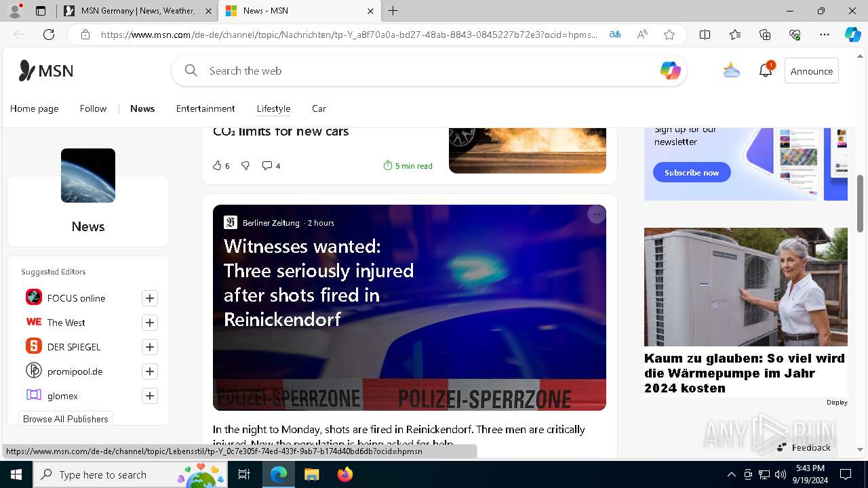Open the MSN notifications bell

766,70
